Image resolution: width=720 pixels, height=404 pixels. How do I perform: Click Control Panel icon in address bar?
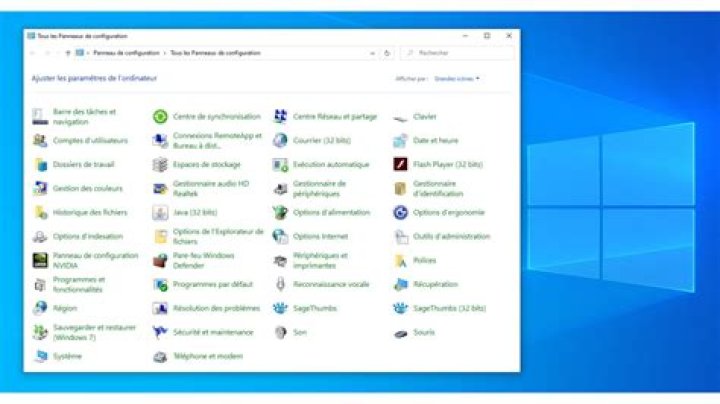coord(80,53)
